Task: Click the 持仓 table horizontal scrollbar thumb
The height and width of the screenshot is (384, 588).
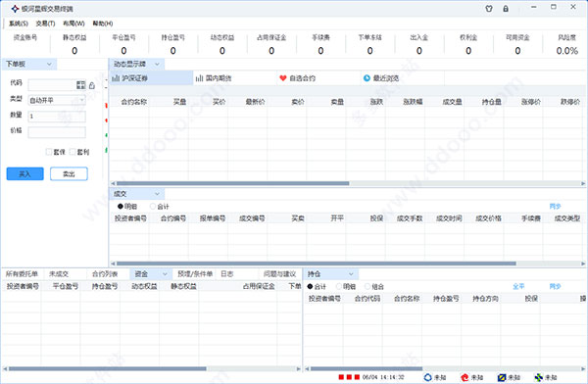Action: 367,369
